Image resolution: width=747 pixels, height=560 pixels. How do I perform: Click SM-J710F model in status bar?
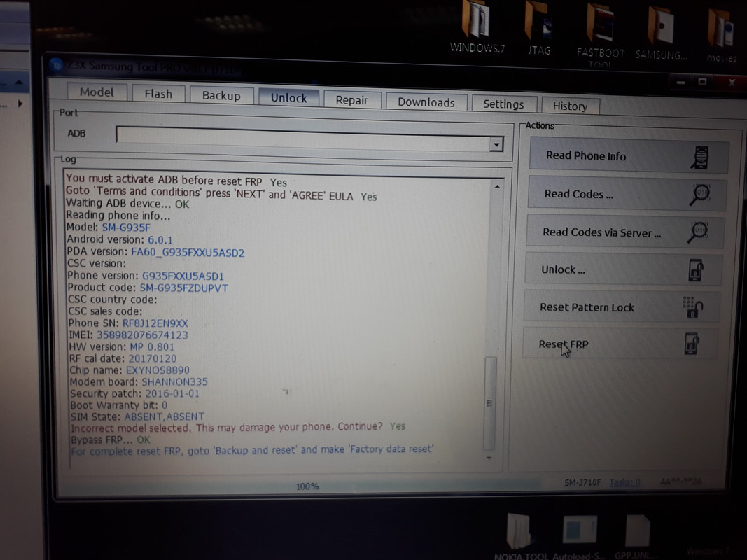tap(582, 482)
